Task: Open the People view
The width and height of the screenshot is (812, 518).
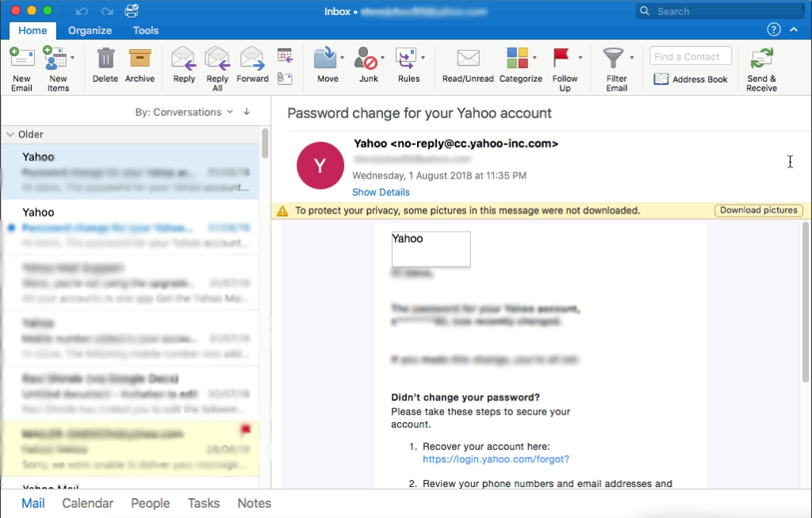Action: [x=150, y=503]
